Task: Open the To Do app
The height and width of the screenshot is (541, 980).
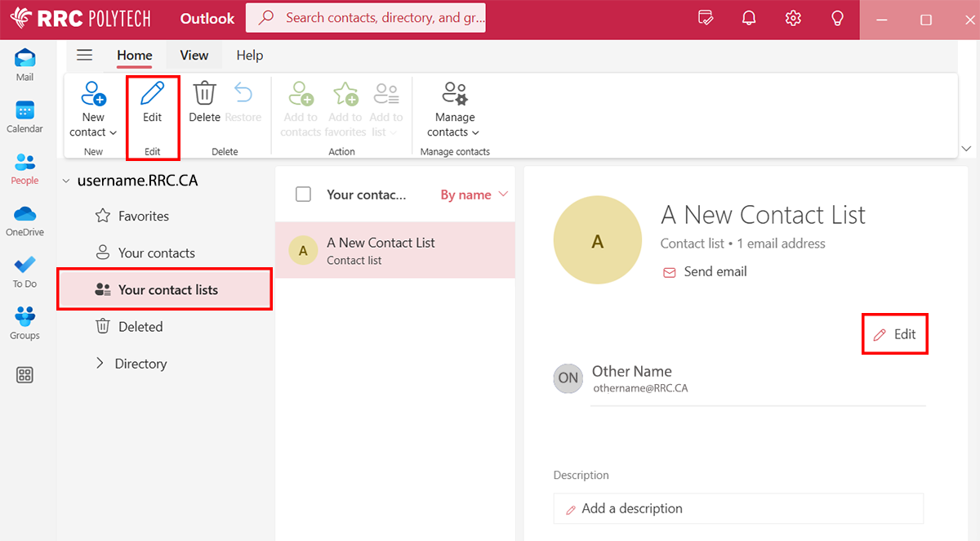Action: pos(24,271)
